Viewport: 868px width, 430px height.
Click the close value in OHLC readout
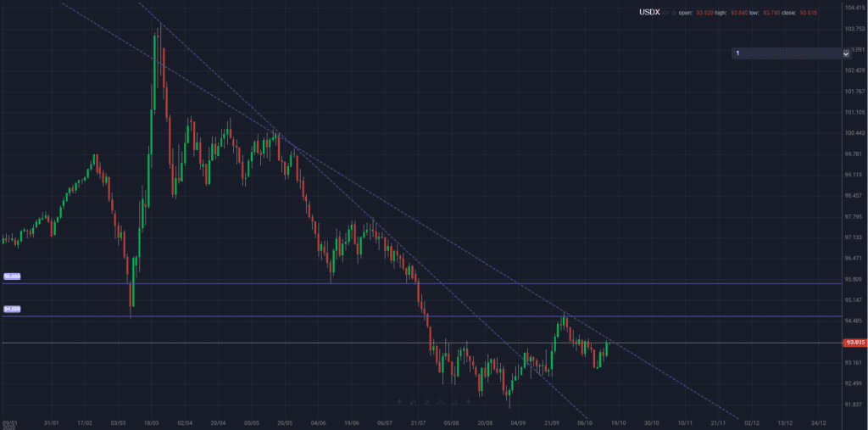pyautogui.click(x=808, y=13)
